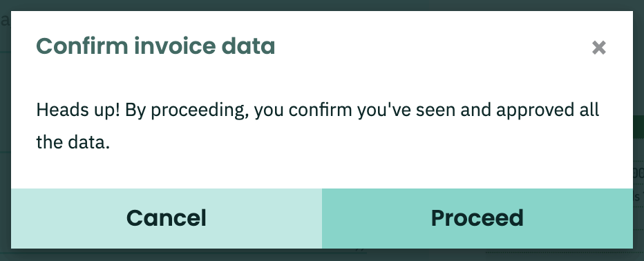
Task: Cancel the invoice confirmation
Action: 167,218
